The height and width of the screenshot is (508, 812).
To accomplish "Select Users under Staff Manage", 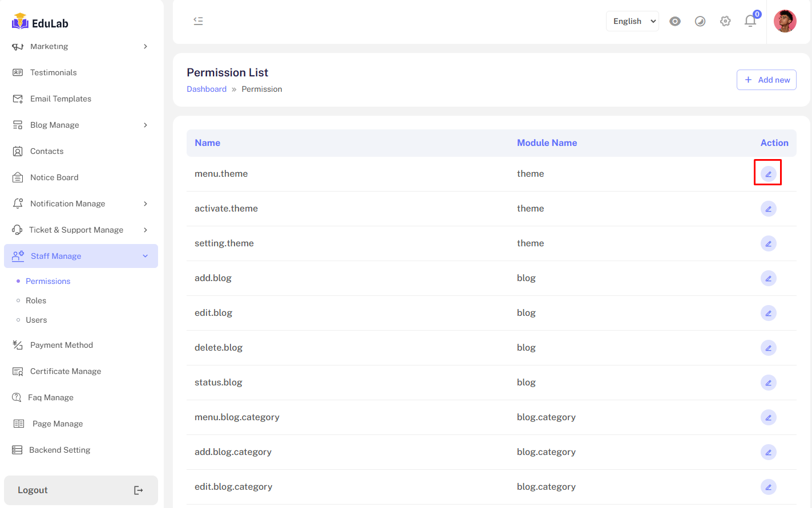I will click(x=37, y=320).
